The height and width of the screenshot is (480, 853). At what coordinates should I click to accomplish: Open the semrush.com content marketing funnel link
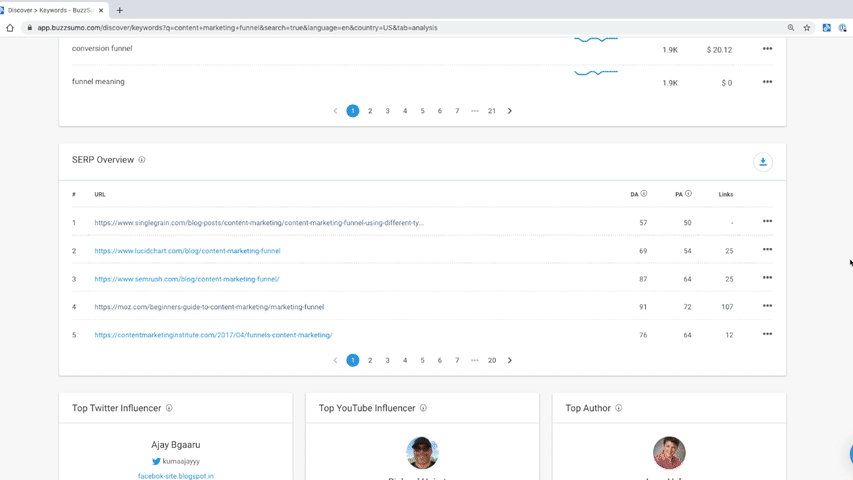coord(187,279)
